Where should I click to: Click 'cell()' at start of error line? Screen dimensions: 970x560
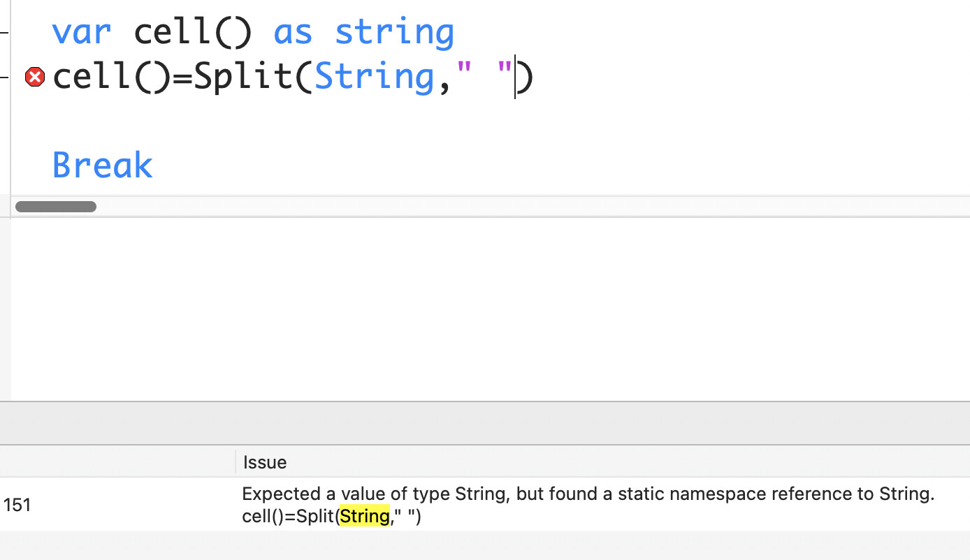click(x=111, y=77)
